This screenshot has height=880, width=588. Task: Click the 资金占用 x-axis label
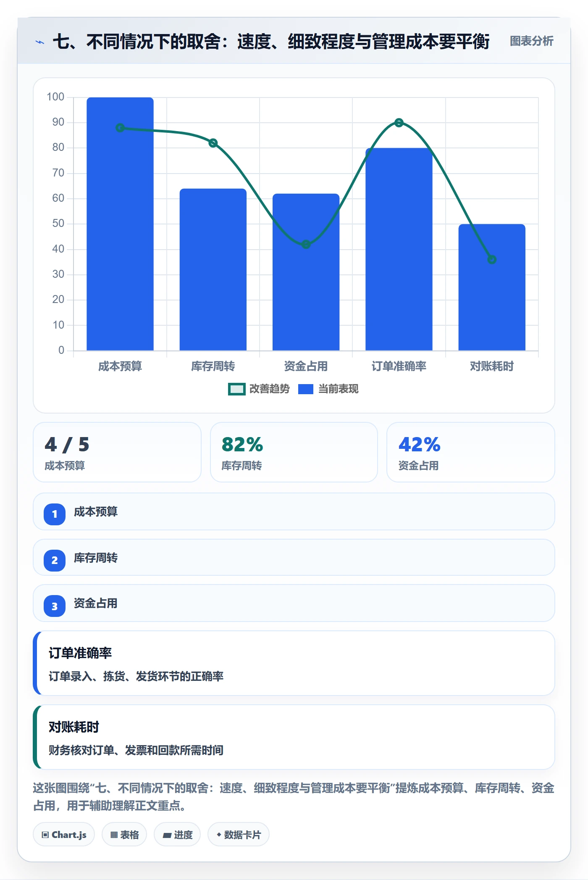(x=306, y=366)
